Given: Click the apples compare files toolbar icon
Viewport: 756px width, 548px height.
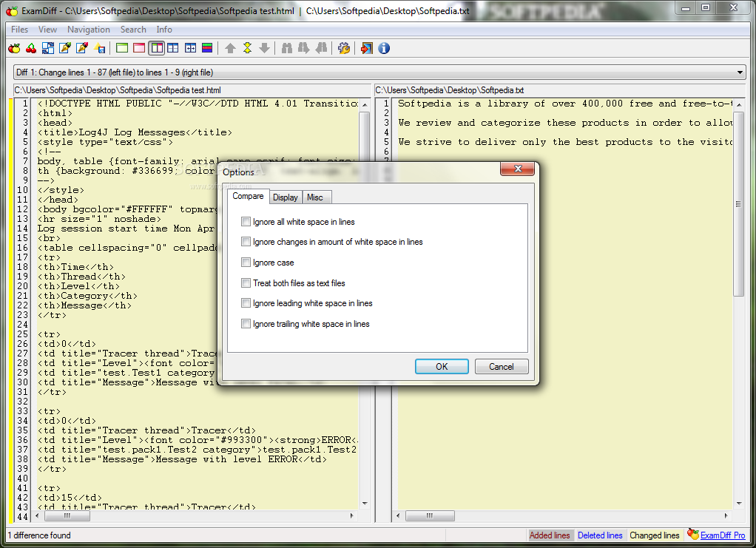Looking at the screenshot, I should [x=15, y=48].
